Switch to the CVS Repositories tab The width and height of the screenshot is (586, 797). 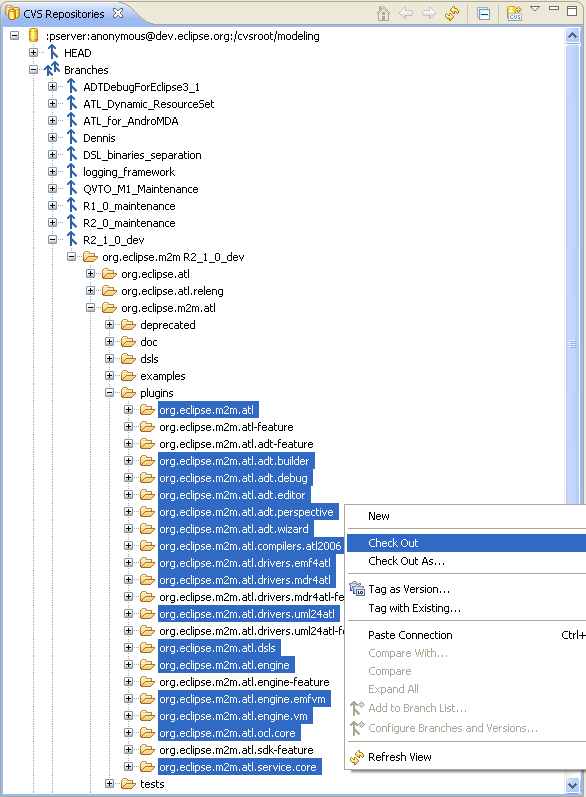coord(64,14)
